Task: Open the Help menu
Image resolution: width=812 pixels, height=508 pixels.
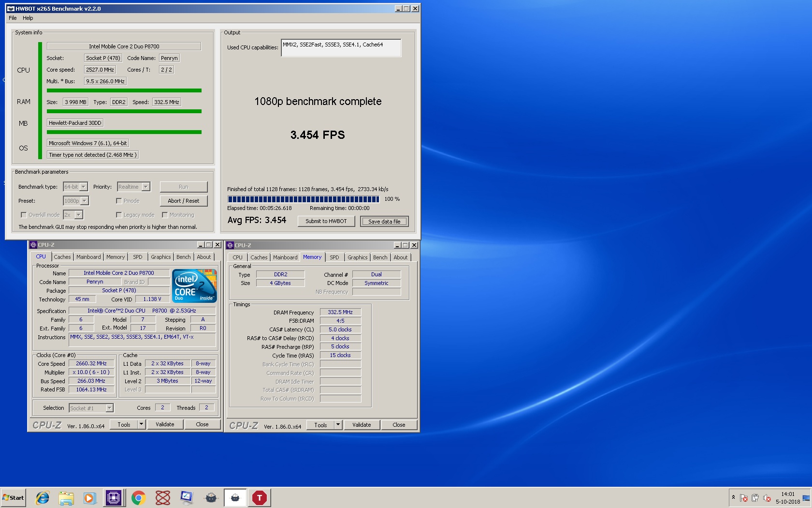Action: point(28,18)
